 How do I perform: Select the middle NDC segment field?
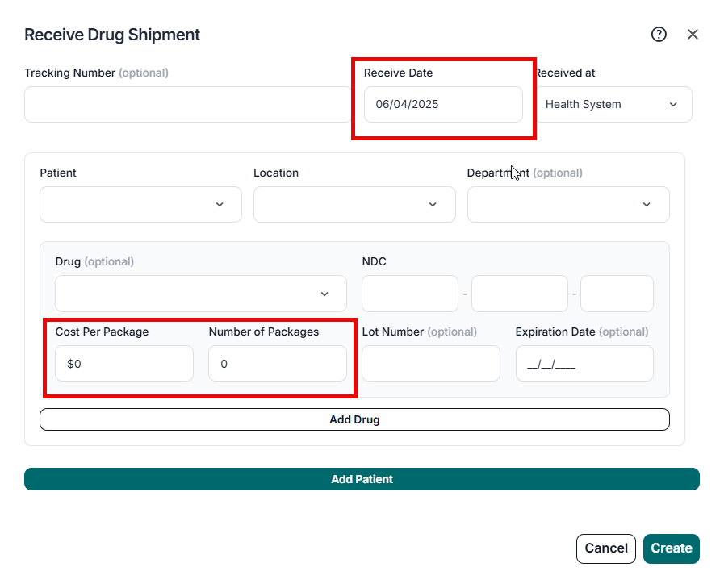click(x=519, y=294)
